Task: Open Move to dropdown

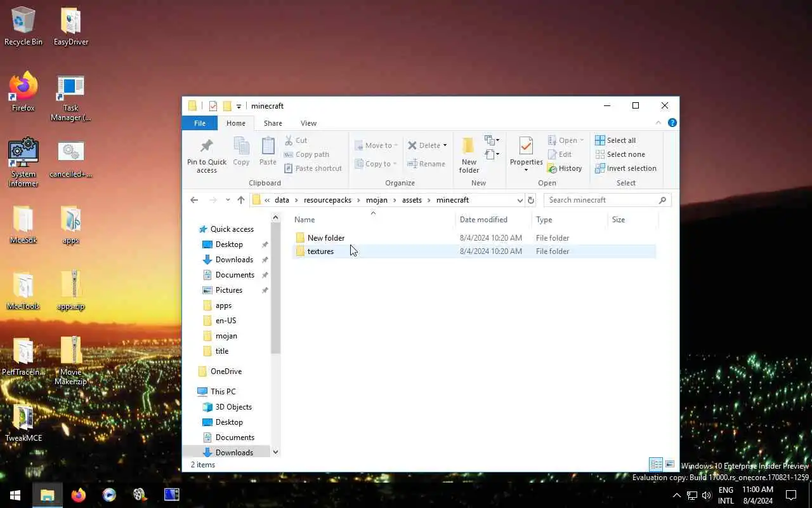Action: coord(376,145)
